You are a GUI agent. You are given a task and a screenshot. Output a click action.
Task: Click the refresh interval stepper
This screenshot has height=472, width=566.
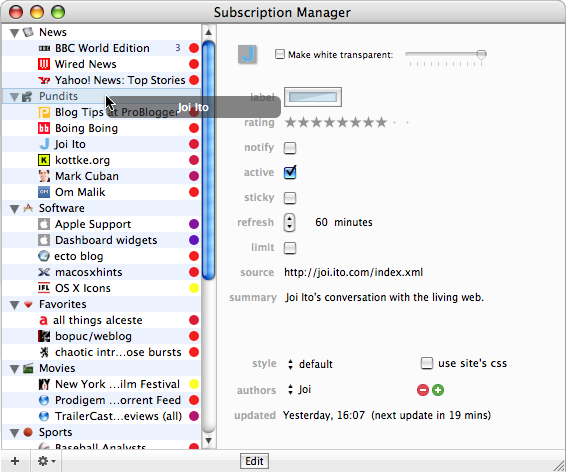(x=289, y=222)
